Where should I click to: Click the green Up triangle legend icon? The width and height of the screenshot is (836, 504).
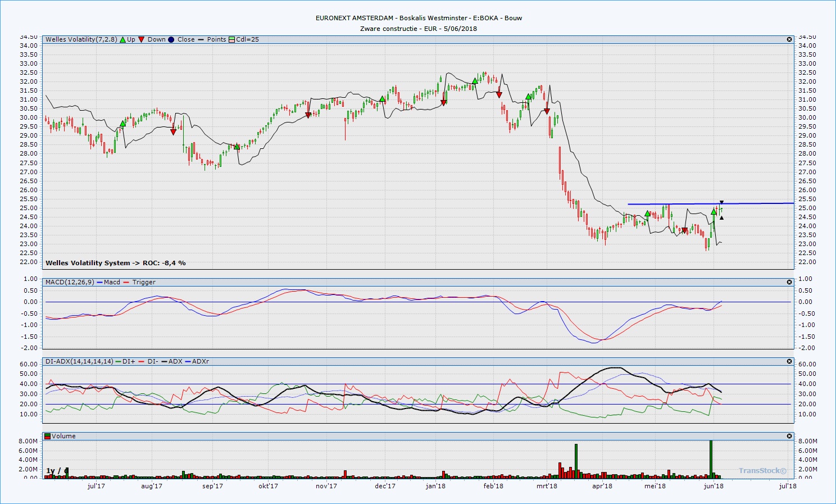[122, 39]
